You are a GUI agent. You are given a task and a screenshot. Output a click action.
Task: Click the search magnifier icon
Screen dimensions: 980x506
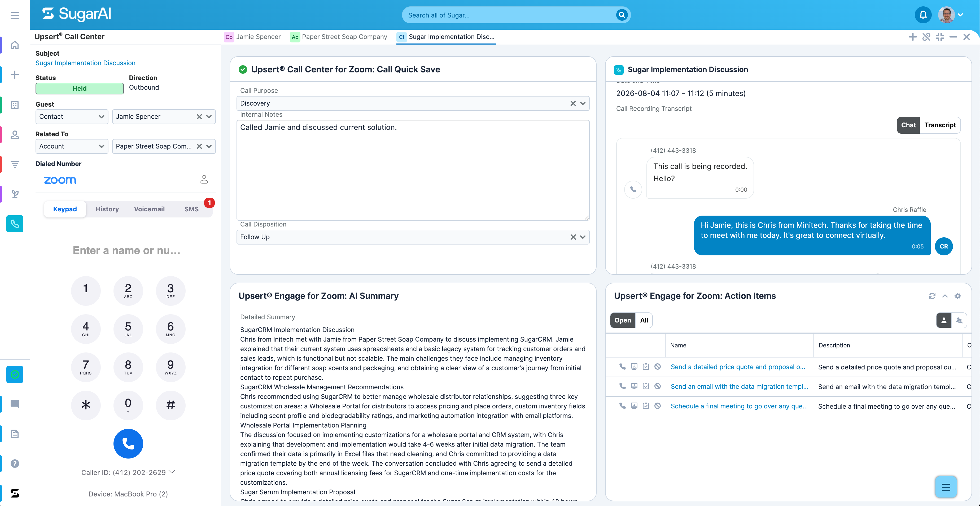click(622, 15)
